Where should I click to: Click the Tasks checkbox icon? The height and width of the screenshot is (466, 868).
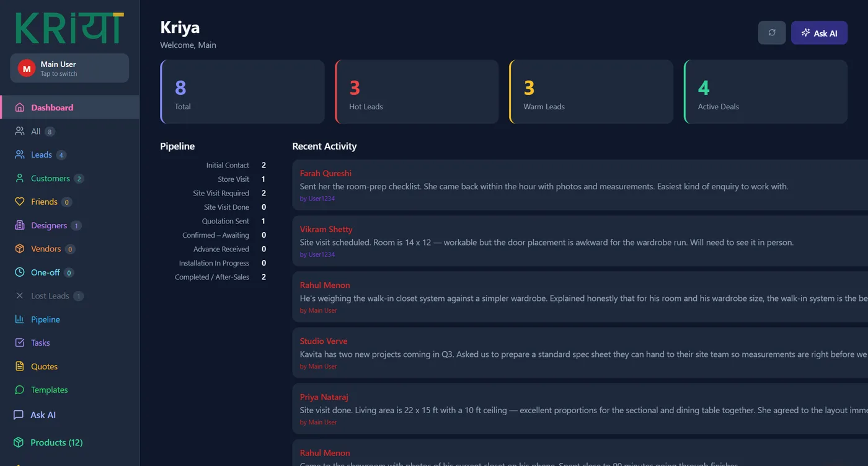pos(19,343)
